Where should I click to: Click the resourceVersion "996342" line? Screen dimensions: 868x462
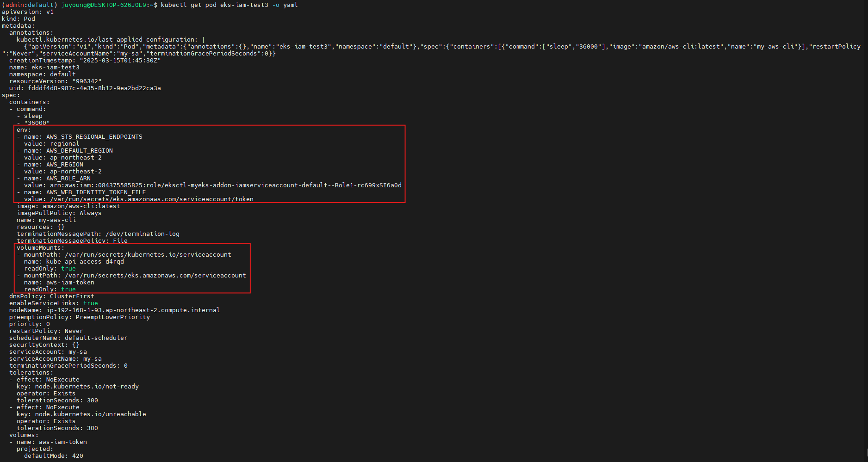coord(56,81)
